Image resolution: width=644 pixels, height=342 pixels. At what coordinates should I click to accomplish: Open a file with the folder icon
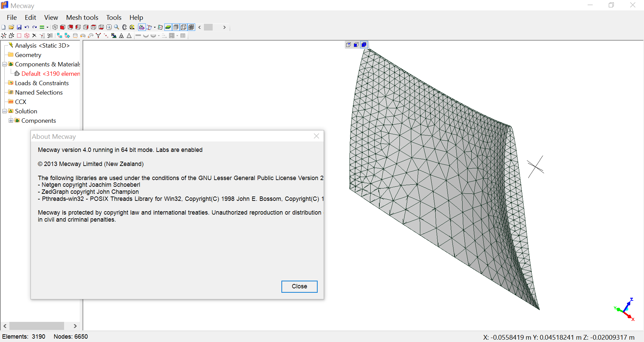point(11,27)
